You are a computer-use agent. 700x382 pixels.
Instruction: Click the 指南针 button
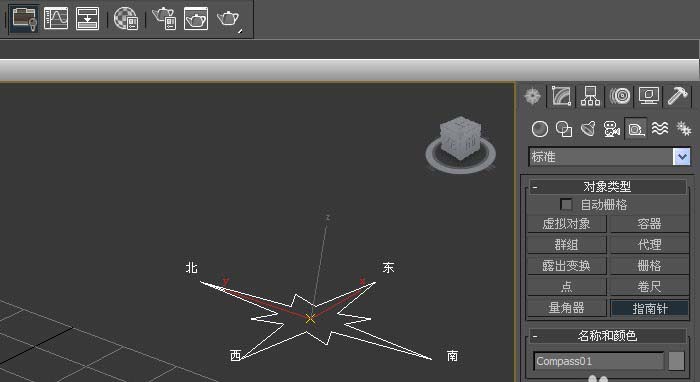coord(650,308)
